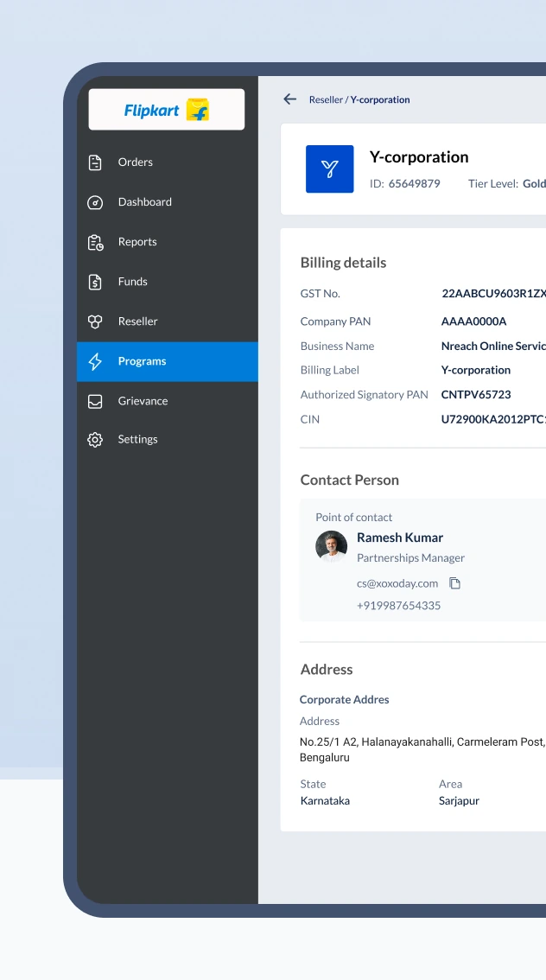Image resolution: width=546 pixels, height=980 pixels.
Task: Click the Reseller hexagons icon
Action: click(x=95, y=321)
